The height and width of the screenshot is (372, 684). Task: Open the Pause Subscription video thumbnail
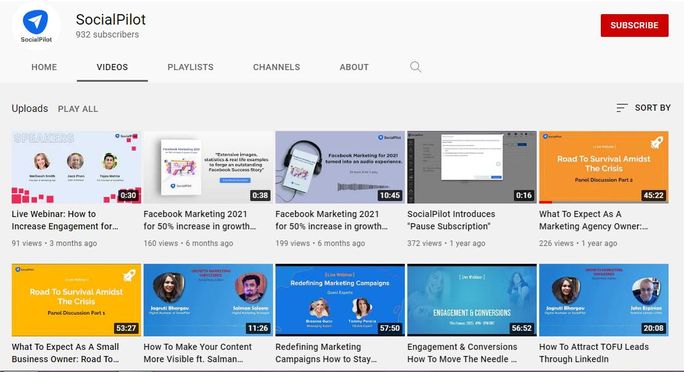coord(472,167)
